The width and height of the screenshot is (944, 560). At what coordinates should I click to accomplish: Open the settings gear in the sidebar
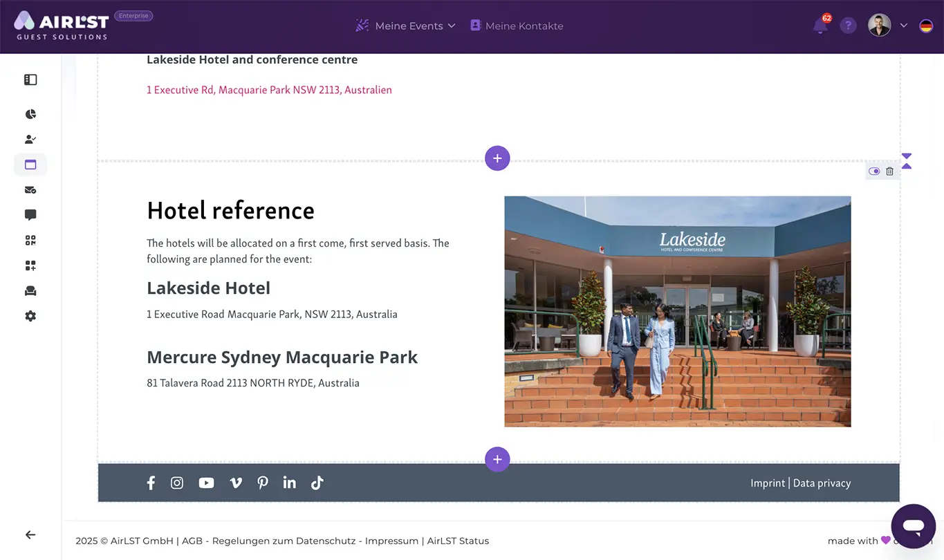(x=30, y=316)
